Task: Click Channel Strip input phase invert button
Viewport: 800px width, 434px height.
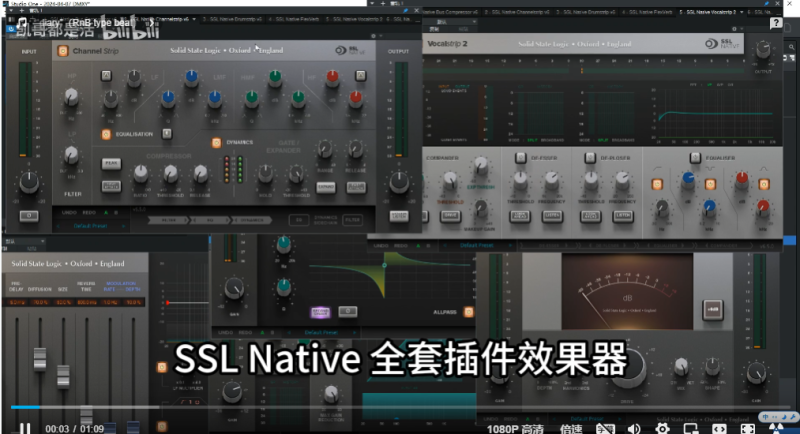Action: [x=29, y=216]
